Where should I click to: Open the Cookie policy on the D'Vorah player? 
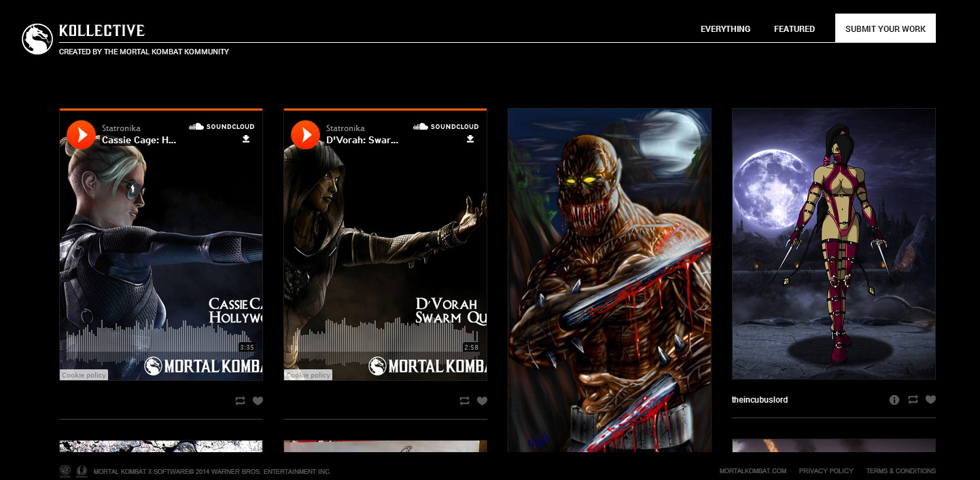[x=308, y=374]
